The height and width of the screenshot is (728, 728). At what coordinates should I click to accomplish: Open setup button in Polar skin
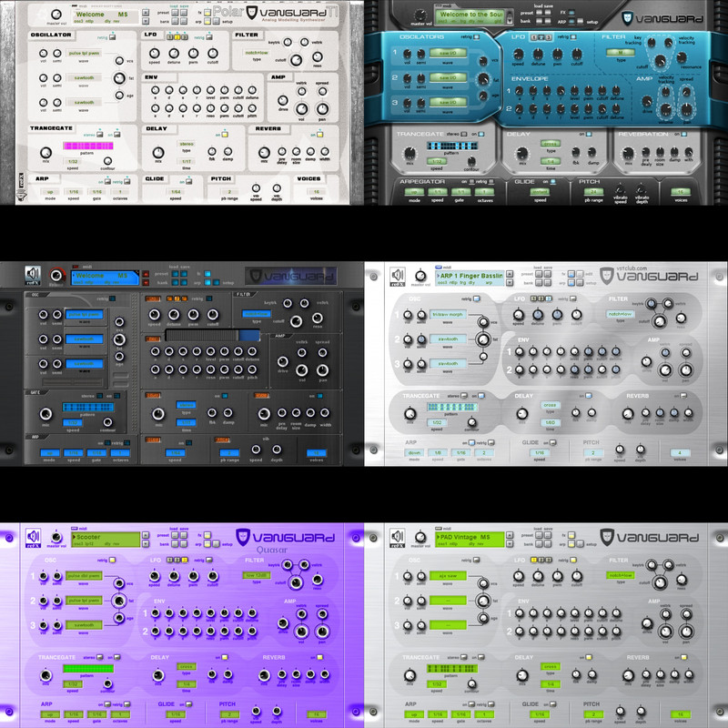tap(217, 21)
